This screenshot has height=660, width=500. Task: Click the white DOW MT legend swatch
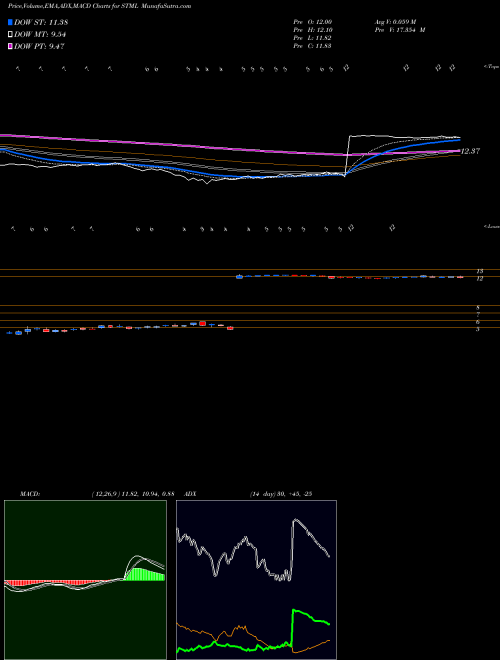[x=10, y=35]
